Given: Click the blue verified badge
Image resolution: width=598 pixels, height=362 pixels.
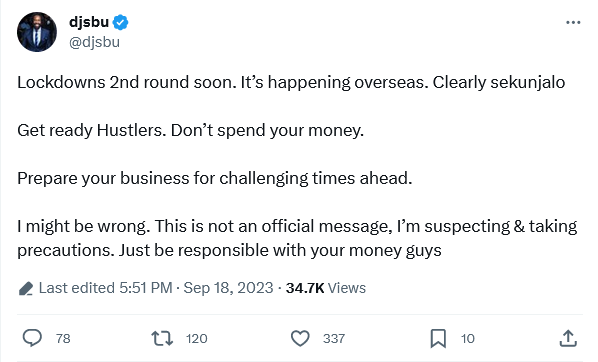Looking at the screenshot, I should click(x=121, y=23).
